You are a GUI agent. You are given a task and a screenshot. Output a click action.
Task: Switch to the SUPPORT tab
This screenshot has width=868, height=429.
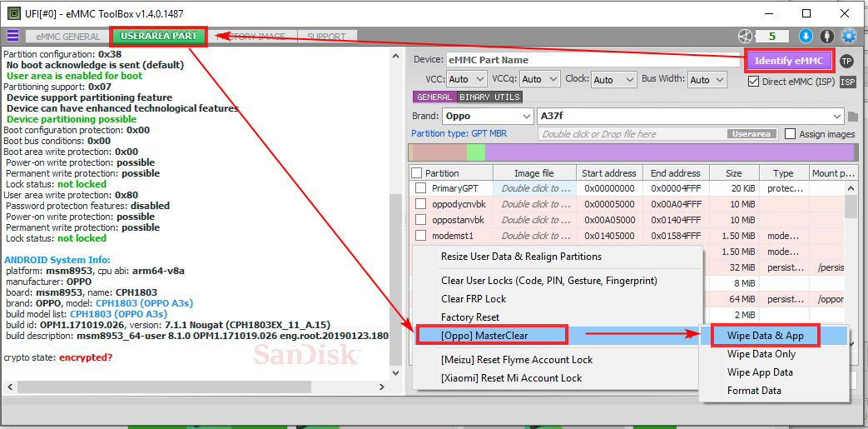pyautogui.click(x=326, y=37)
